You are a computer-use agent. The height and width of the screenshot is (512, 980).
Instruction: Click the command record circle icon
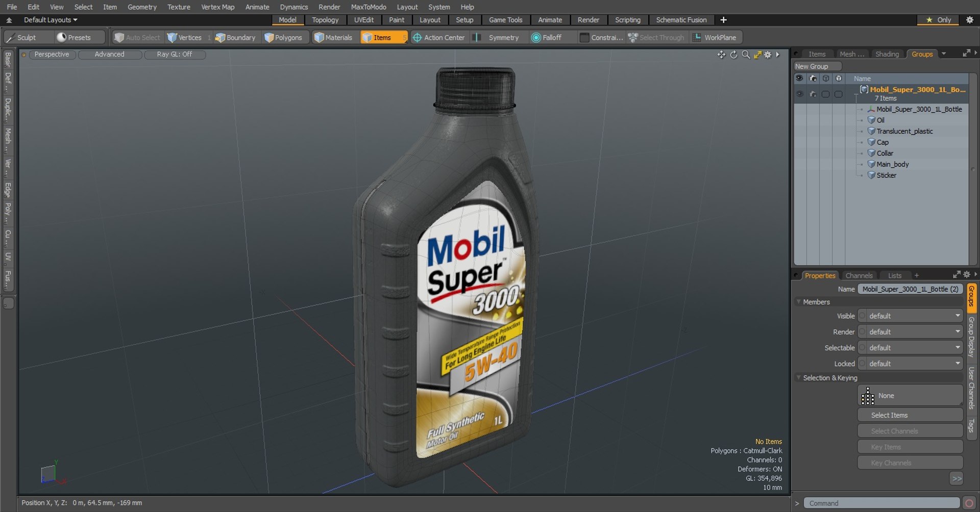coord(969,503)
